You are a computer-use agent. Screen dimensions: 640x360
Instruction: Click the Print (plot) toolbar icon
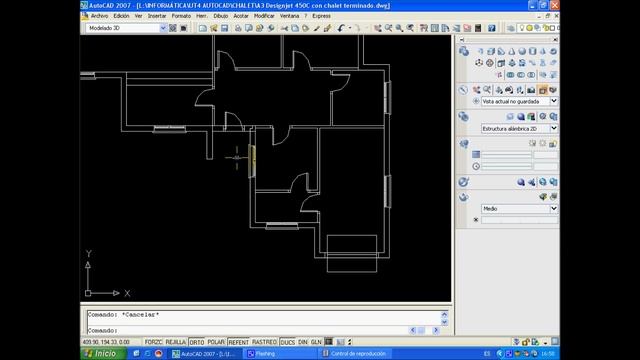tap(238, 28)
